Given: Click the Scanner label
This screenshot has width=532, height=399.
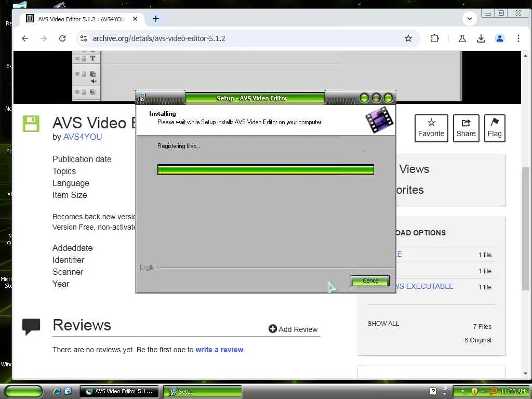Looking at the screenshot, I should coord(68,272).
